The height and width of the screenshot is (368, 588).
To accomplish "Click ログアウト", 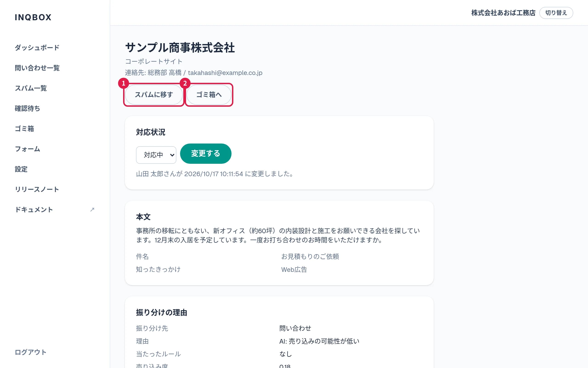I will [31, 352].
